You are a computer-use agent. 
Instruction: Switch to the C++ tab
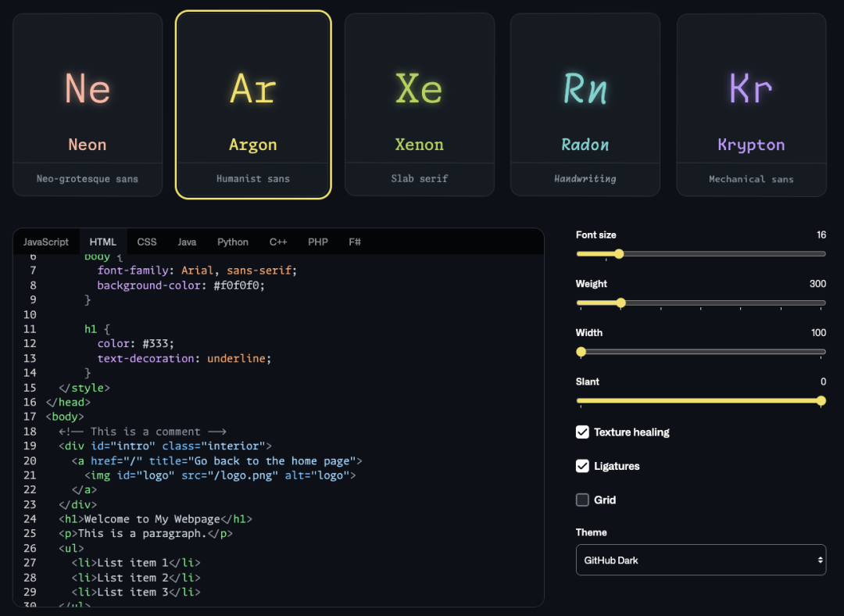(277, 242)
